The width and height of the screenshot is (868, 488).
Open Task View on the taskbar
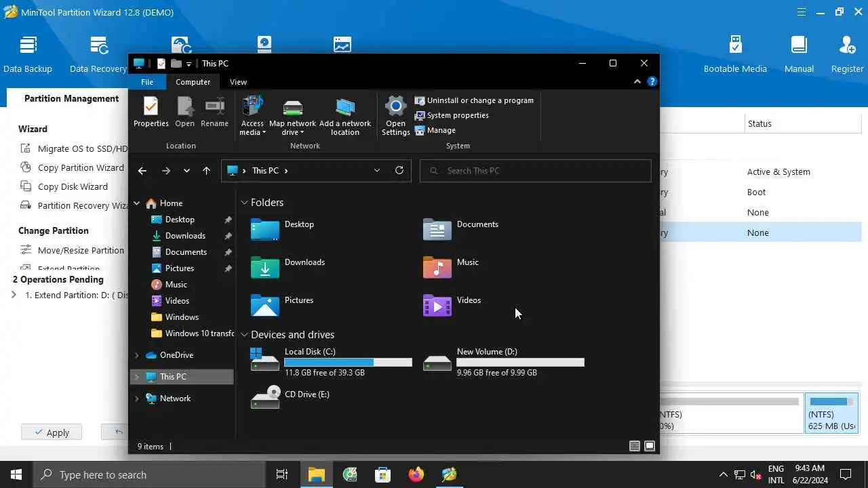[x=282, y=474]
